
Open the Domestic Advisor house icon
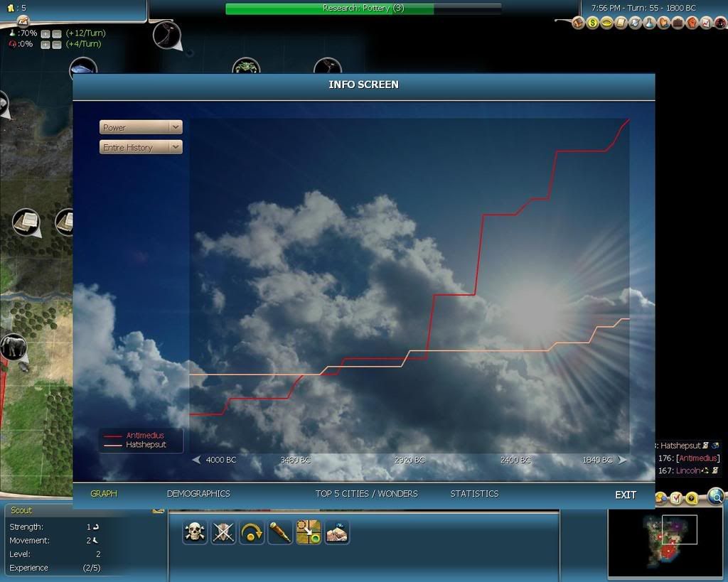pyautogui.click(x=579, y=23)
